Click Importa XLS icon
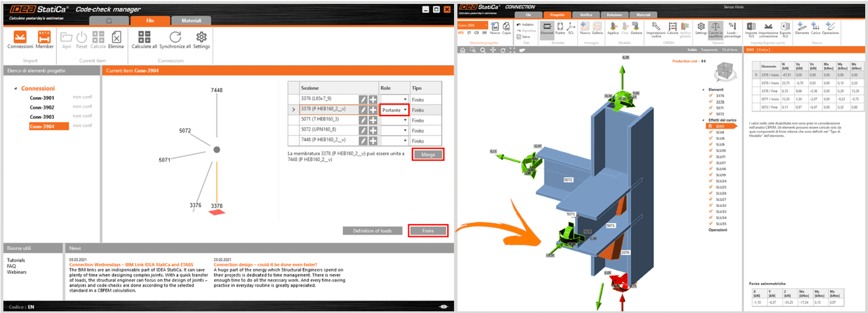The image size is (868, 313). tap(751, 26)
